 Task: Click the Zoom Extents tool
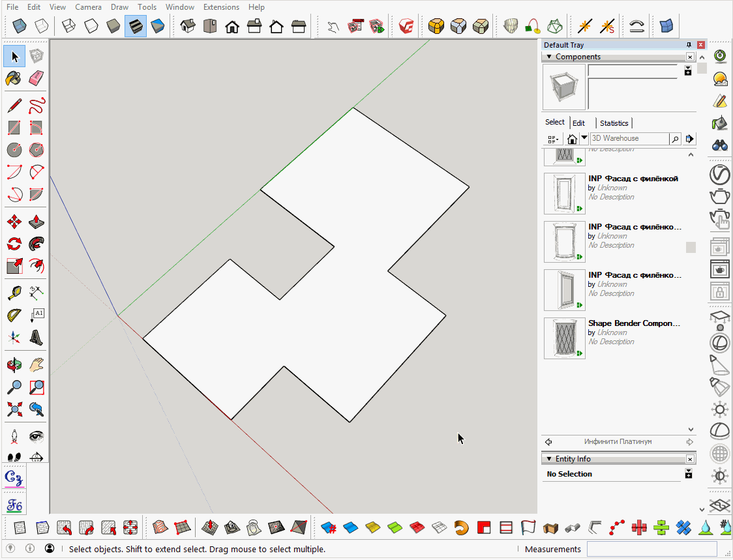14,409
